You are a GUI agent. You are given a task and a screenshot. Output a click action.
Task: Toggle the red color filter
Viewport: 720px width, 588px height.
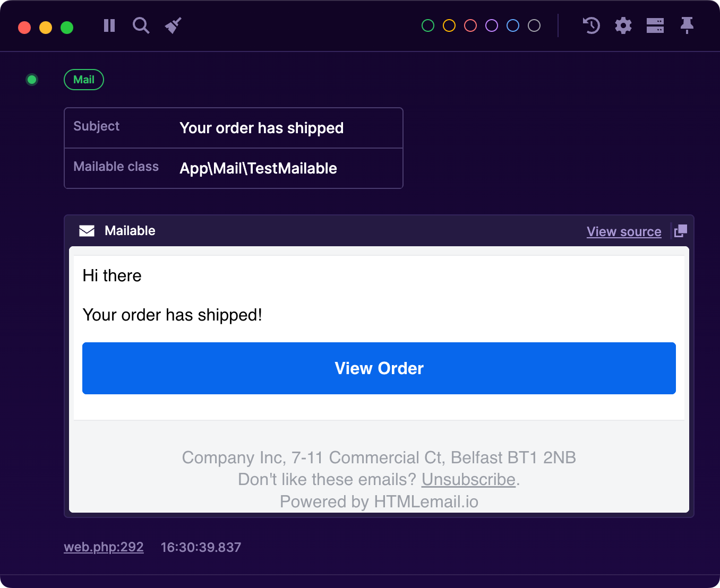pos(470,25)
